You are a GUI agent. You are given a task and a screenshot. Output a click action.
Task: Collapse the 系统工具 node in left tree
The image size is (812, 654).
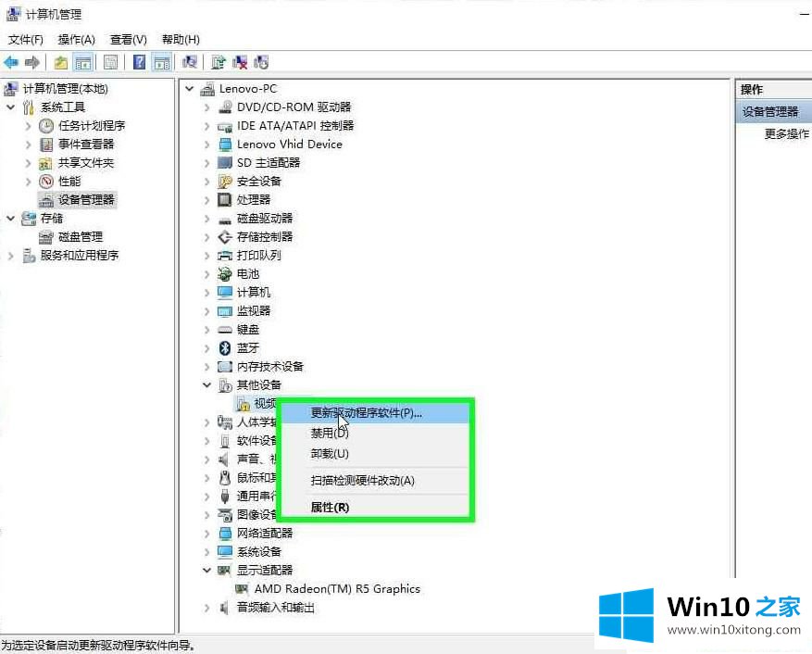point(11,107)
